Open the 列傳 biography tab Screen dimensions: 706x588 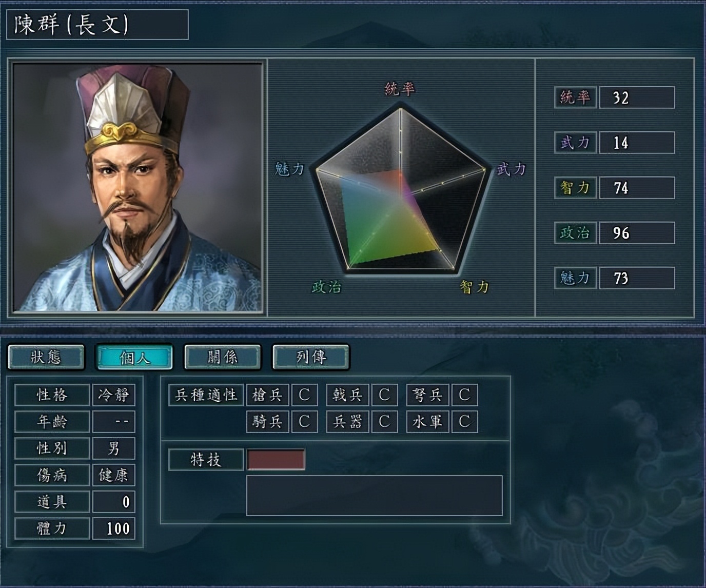[x=311, y=357]
